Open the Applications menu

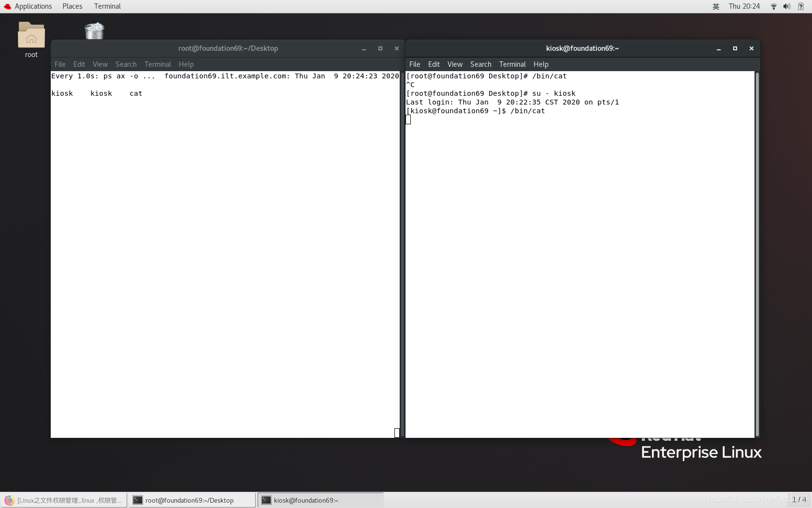[33, 6]
